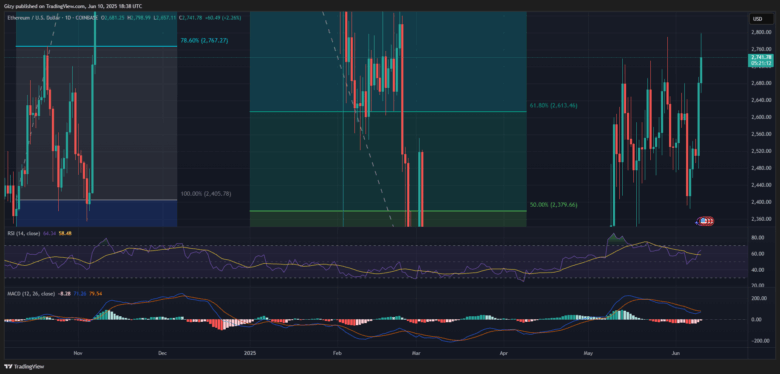Click the 2025 label on the time axis
Image resolution: width=780 pixels, height=374 pixels.
[x=250, y=353]
